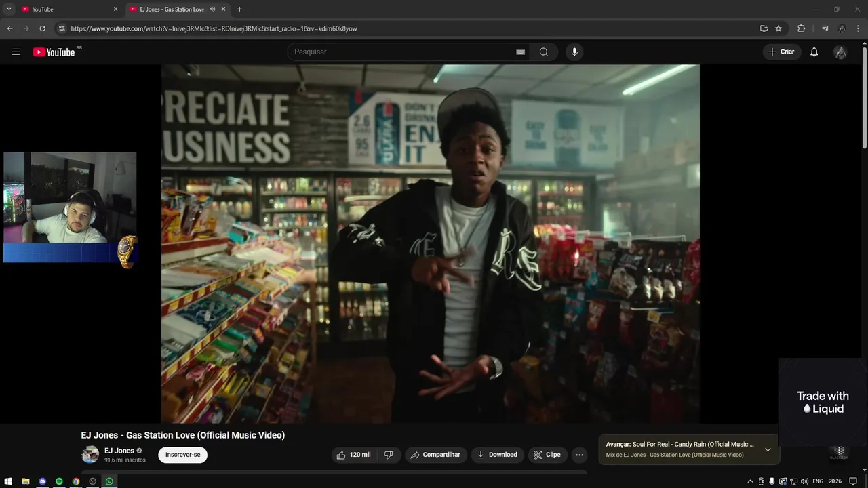Subscribe with the Inscrever-se button
The image size is (868, 488).
click(x=183, y=455)
